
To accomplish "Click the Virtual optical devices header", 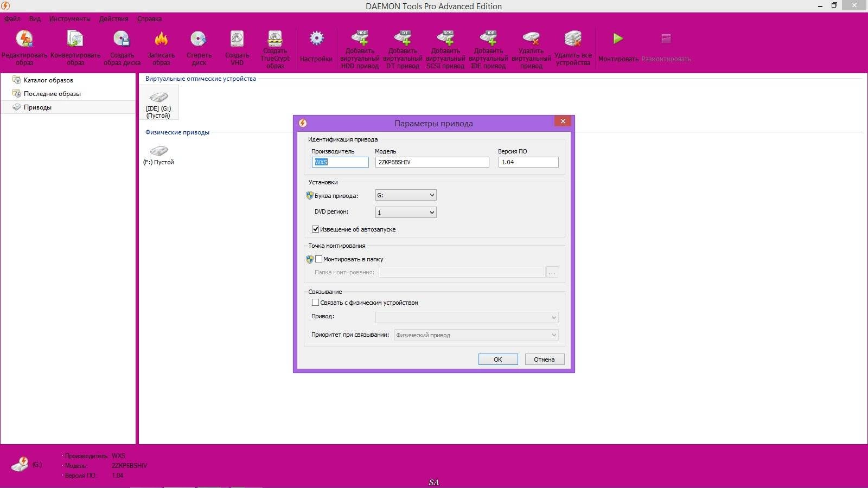I will pyautogui.click(x=201, y=79).
